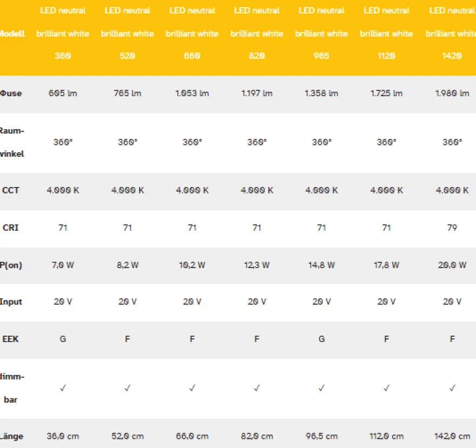Image resolution: width=476 pixels, height=448 pixels.
Task: Click dimmable checkmark for model 660
Action: pos(192,388)
